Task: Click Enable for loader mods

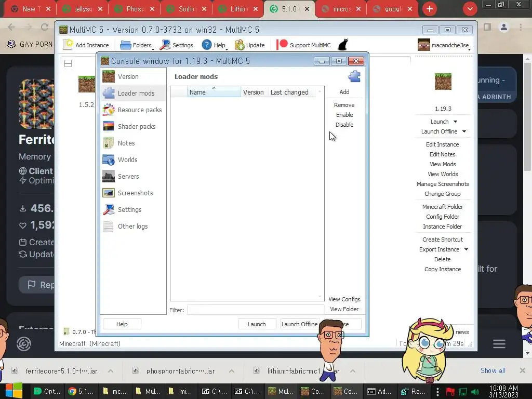Action: [344, 115]
